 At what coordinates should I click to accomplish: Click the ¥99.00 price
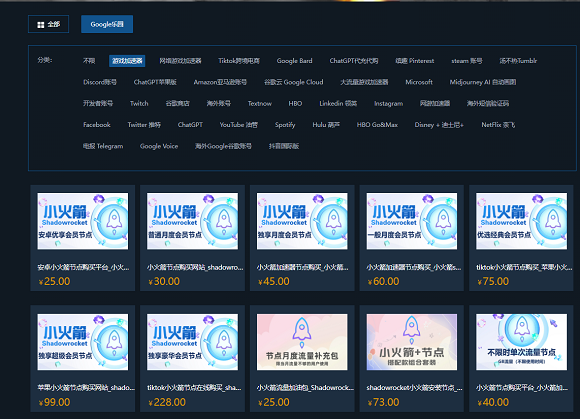coord(54,402)
